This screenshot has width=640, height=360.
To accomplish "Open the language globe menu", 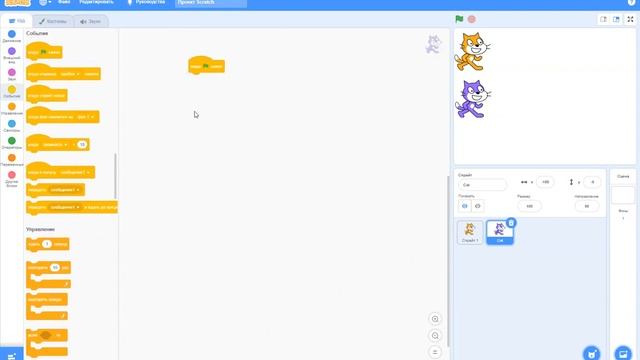I will coord(45,2).
